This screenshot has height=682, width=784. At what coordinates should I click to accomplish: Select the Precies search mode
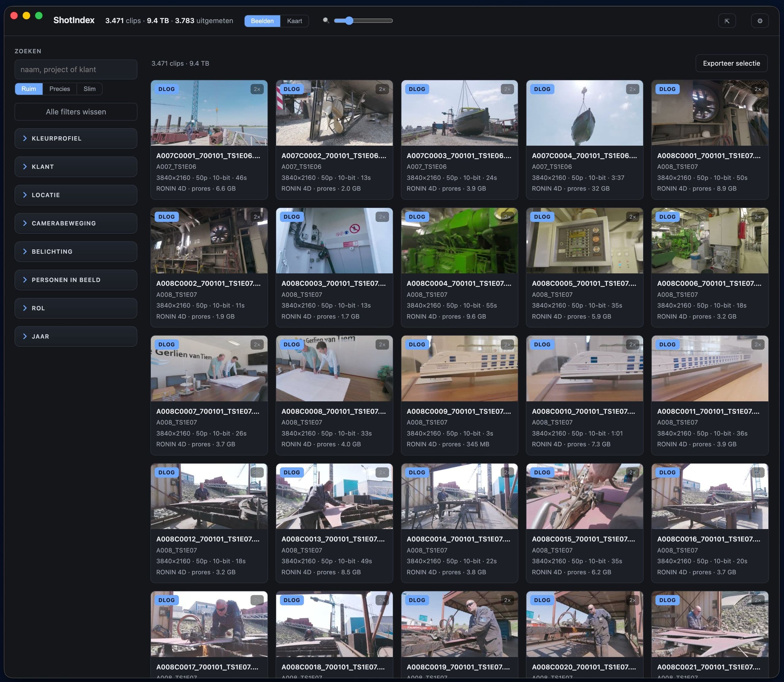pyautogui.click(x=60, y=89)
